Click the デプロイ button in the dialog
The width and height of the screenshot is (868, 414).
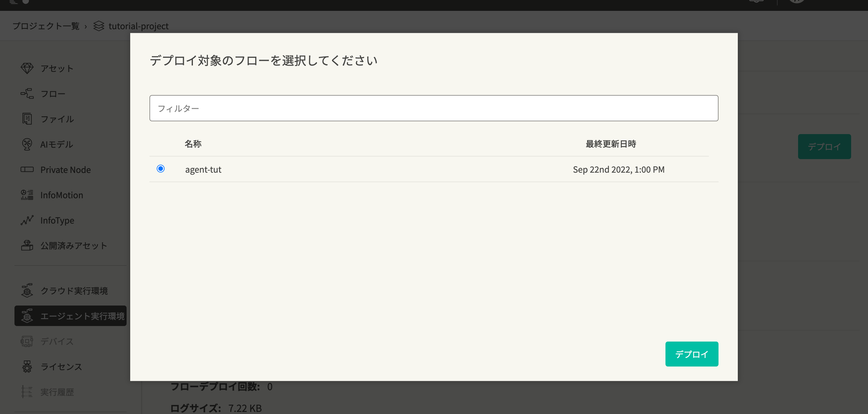(x=691, y=354)
